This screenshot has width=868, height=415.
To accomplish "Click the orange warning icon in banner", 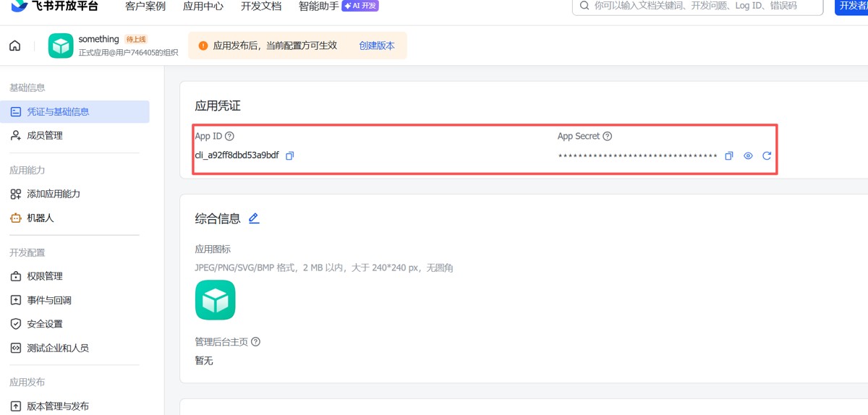I will (x=203, y=46).
